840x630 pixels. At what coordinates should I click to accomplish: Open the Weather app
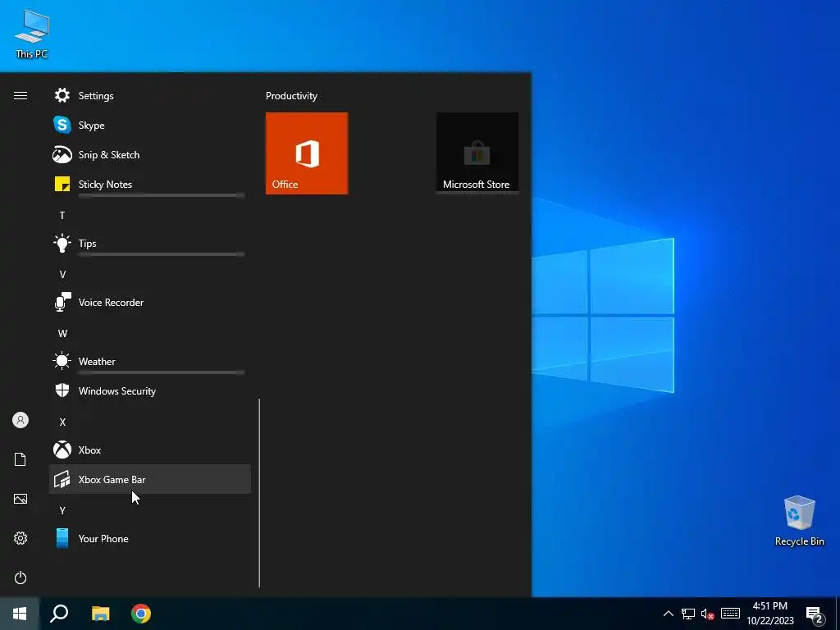150,362
